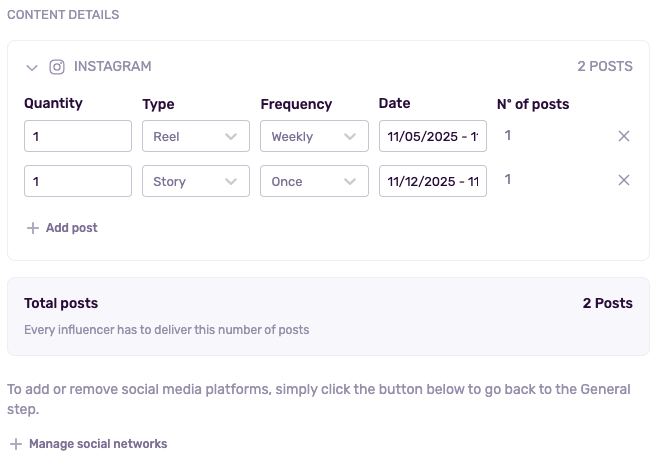Open the 11/12/2025 date field

click(x=432, y=181)
